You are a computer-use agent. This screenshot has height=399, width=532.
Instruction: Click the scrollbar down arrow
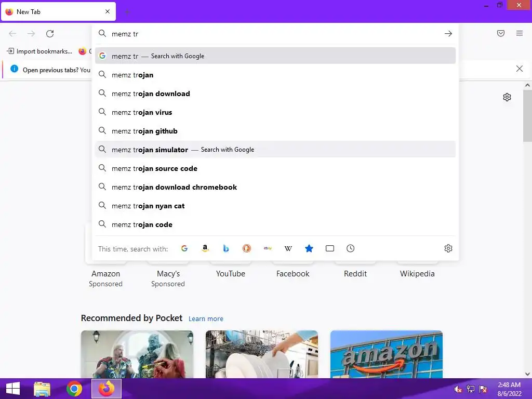coord(527,374)
